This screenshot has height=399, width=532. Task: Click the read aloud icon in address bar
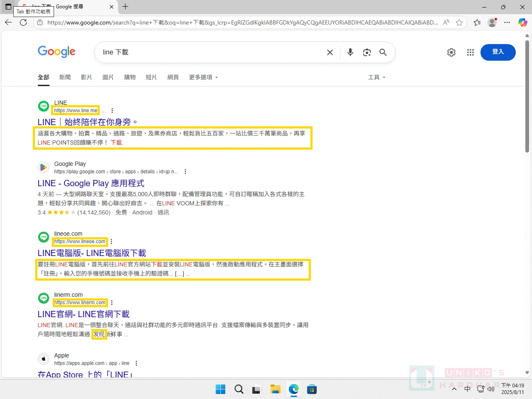pyautogui.click(x=446, y=22)
